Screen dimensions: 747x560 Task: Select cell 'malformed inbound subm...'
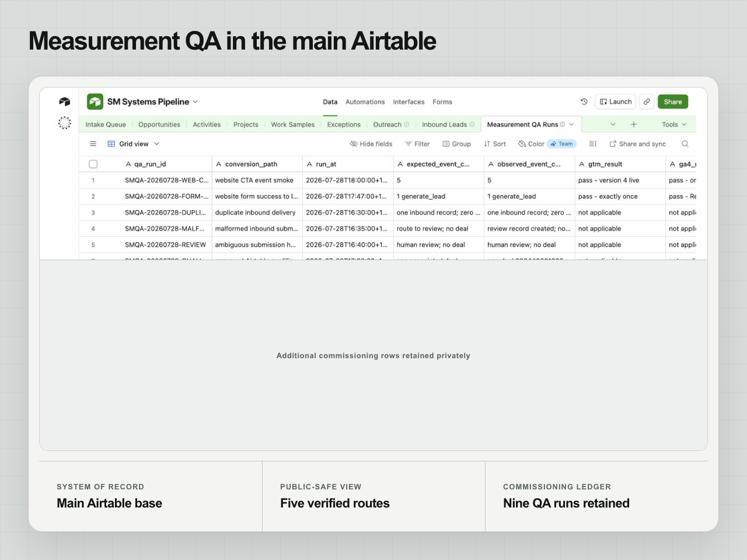257,229
